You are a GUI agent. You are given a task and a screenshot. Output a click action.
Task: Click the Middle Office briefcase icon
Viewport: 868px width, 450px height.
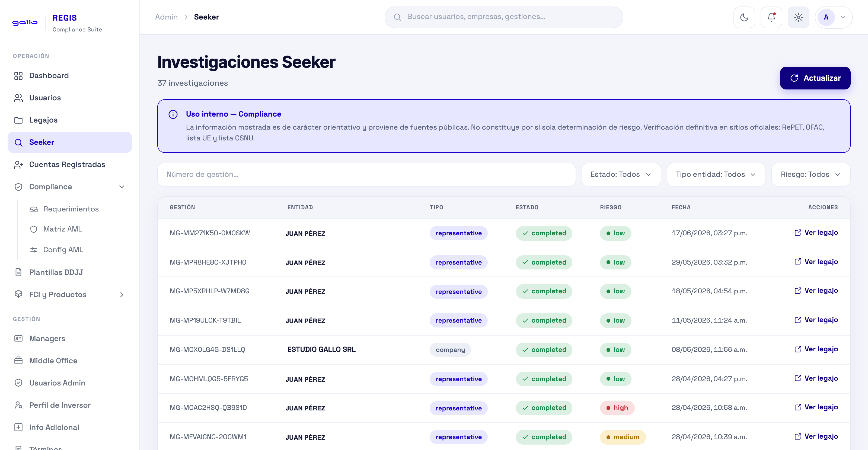point(18,361)
